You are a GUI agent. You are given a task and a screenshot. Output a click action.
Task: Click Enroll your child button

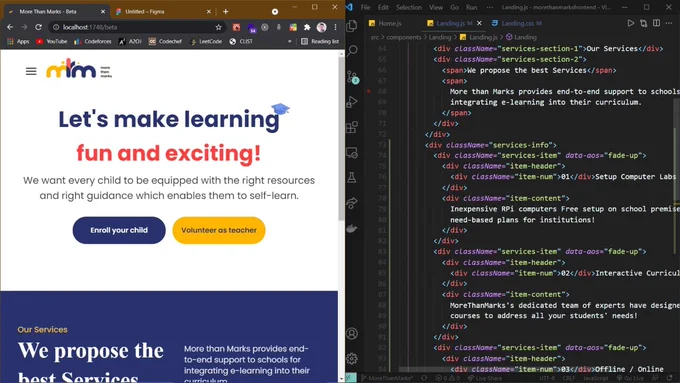119,230
